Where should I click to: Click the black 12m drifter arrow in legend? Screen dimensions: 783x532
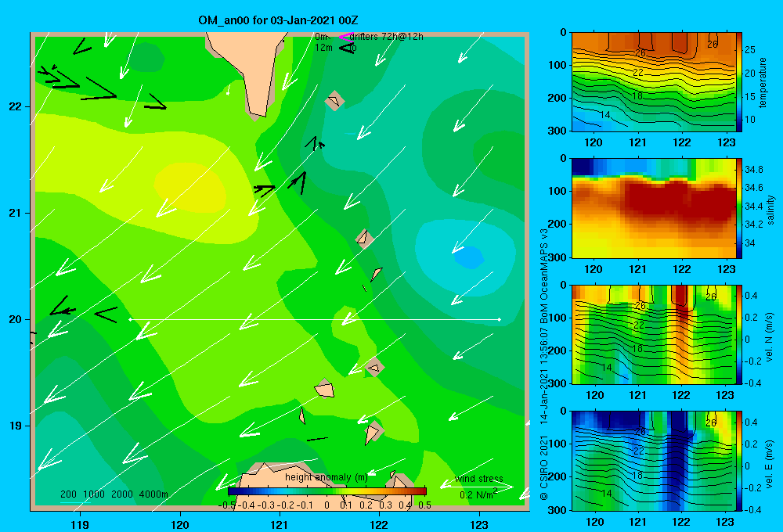click(x=347, y=48)
